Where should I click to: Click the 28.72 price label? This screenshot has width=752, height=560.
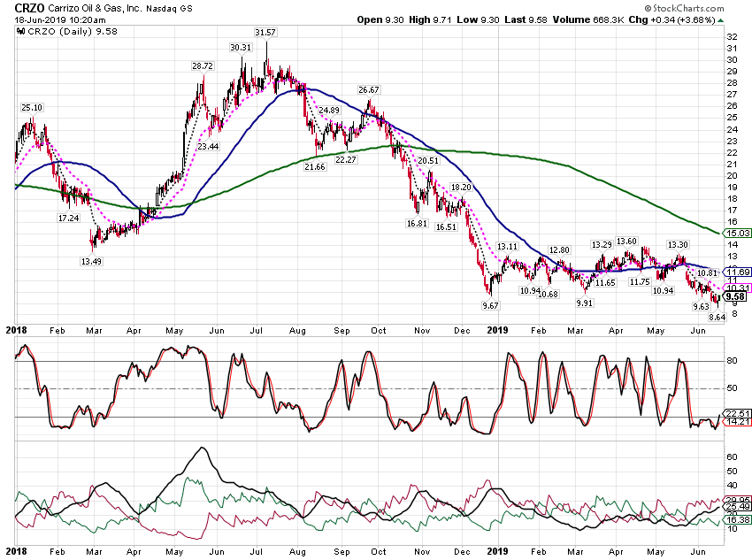click(x=203, y=66)
